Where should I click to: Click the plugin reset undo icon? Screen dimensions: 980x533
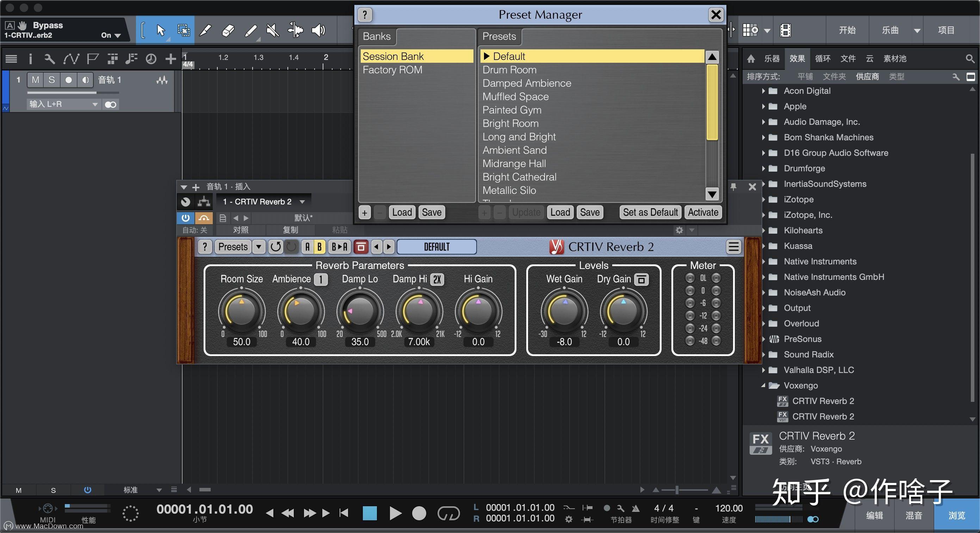click(276, 247)
